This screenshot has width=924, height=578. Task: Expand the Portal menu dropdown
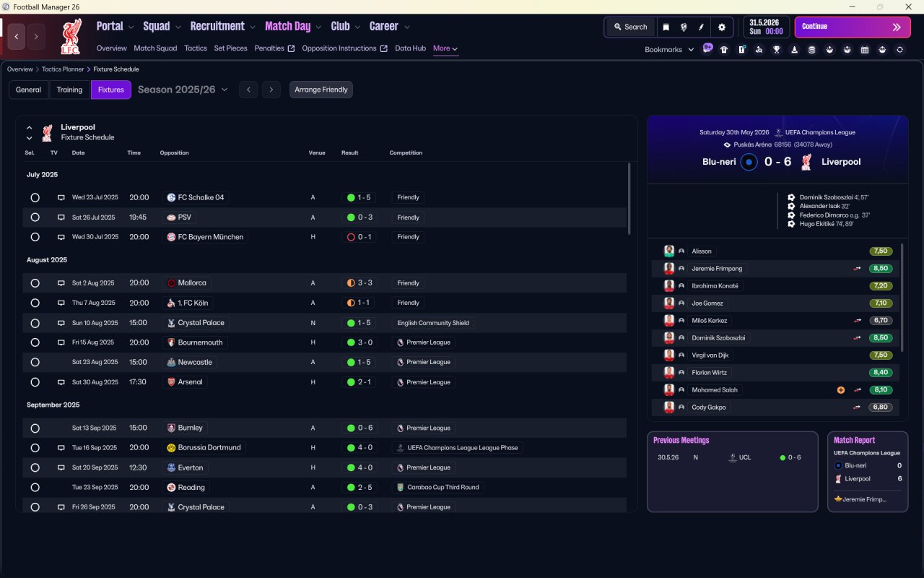click(x=131, y=27)
